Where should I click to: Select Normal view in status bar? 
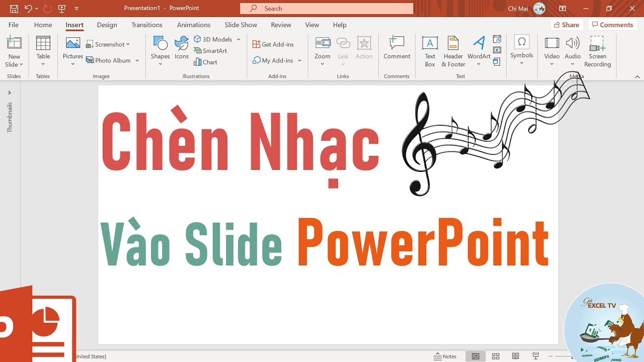click(475, 356)
